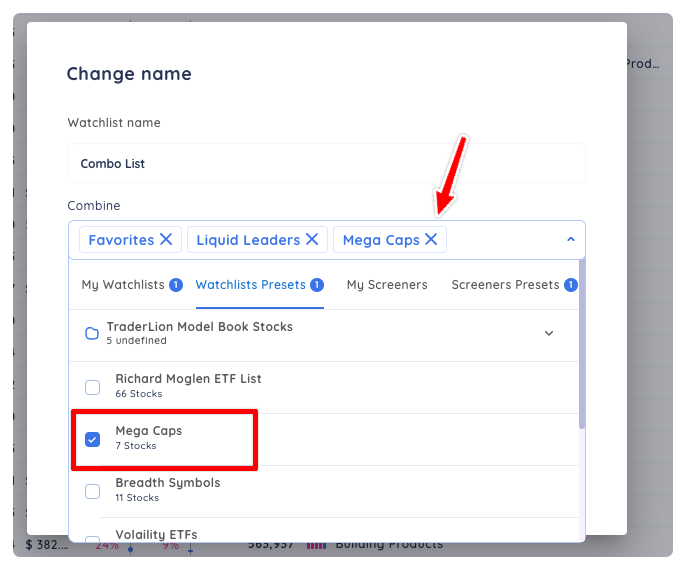Expand TraderLion Model Book Stocks folder
Image resolution: width=686 pixels, height=570 pixels.
(549, 333)
